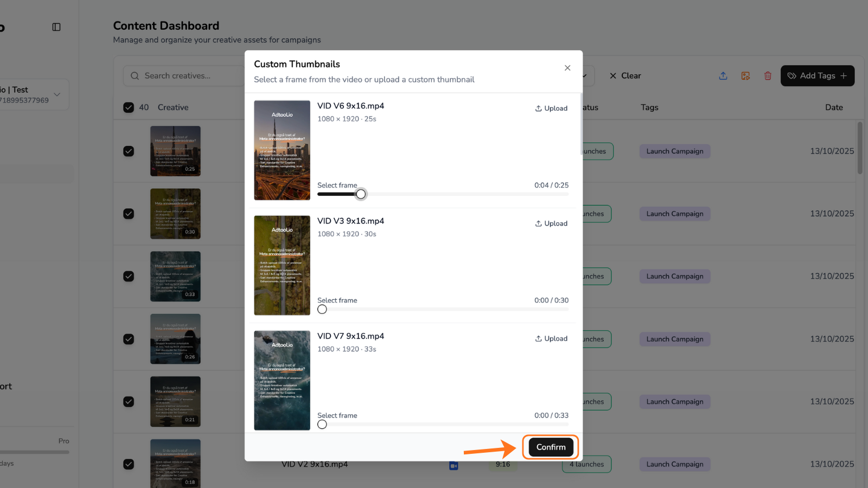Click the 9:16 ratio badge

(x=503, y=464)
